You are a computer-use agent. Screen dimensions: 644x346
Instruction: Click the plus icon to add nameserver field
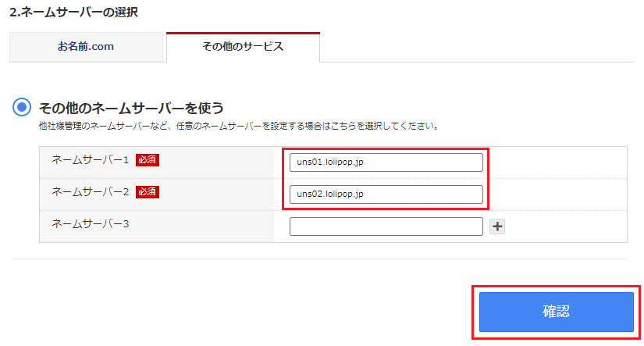pyautogui.click(x=497, y=227)
